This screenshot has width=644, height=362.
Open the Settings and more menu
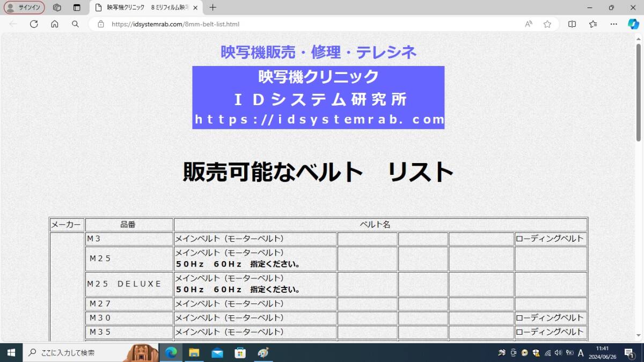click(613, 24)
